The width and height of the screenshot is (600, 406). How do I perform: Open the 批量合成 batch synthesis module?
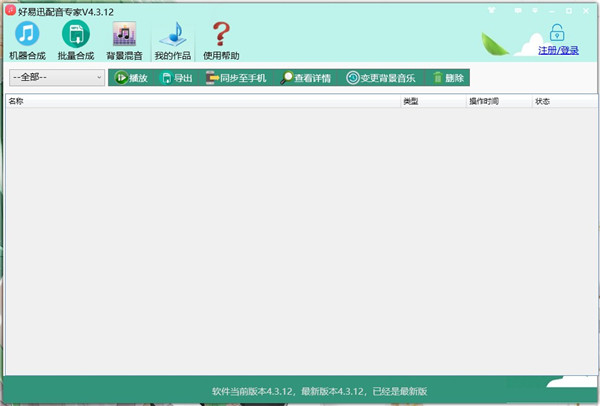(x=77, y=40)
